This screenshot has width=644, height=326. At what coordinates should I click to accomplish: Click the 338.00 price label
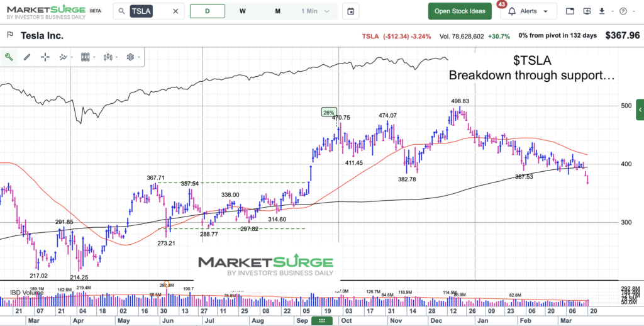[x=230, y=194]
